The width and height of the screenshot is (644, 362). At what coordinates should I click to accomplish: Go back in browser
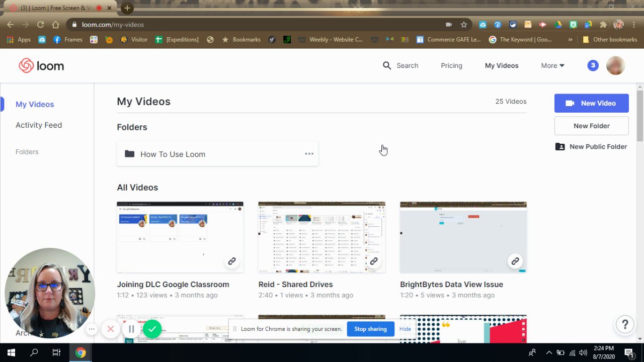[x=10, y=24]
